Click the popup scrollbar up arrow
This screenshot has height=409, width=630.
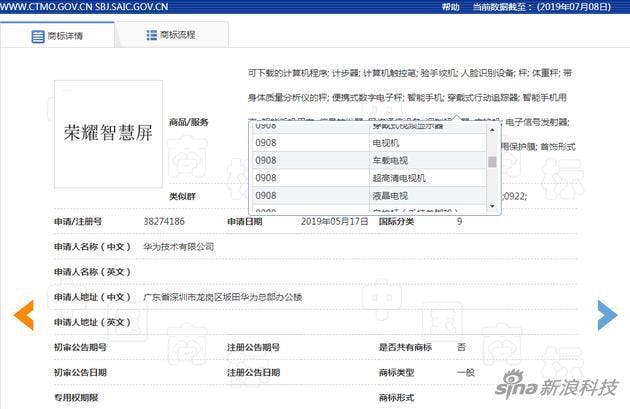[492, 130]
